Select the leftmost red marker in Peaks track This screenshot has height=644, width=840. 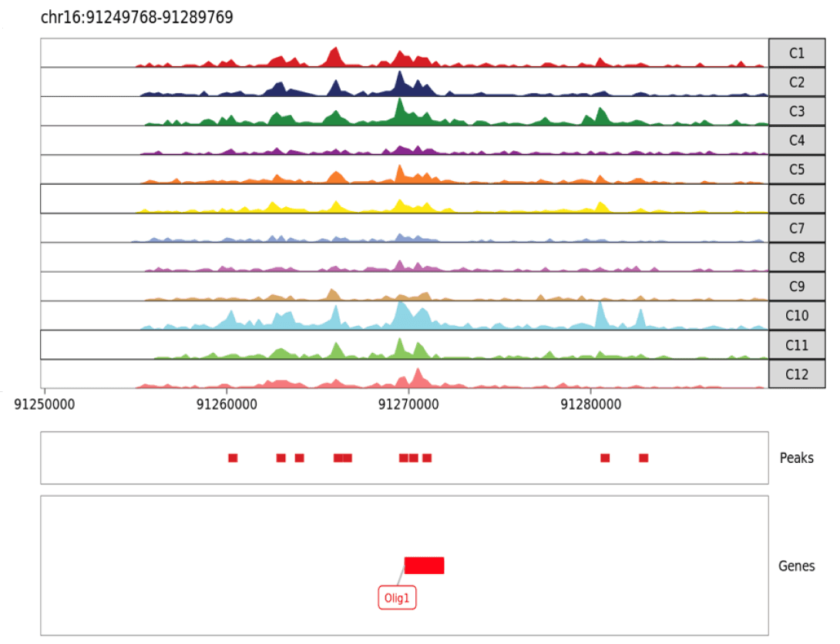pos(233,458)
